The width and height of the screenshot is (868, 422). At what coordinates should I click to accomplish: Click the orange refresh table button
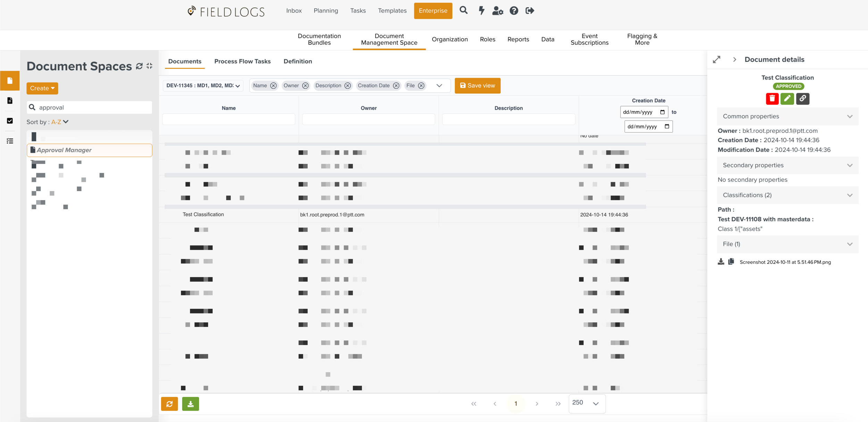point(169,404)
